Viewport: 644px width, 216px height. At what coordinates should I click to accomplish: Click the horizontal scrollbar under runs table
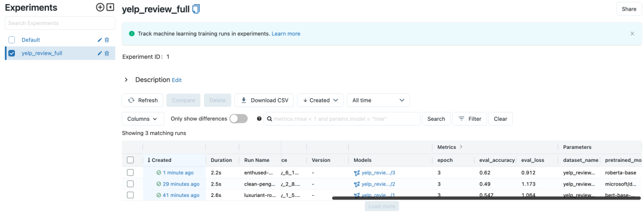click(x=487, y=198)
